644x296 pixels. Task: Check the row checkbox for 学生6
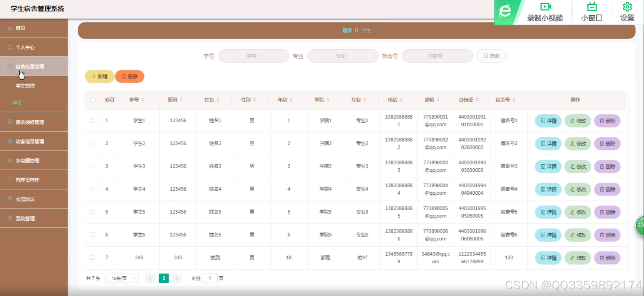tap(93, 235)
